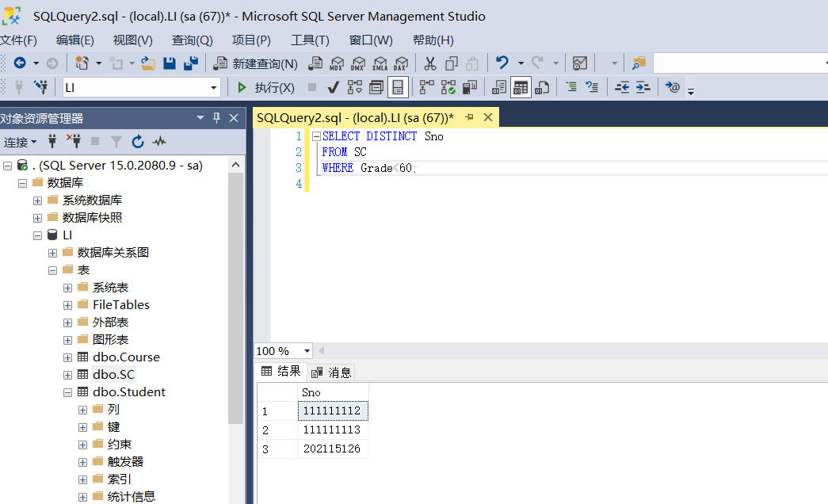828x504 pixels.
Task: Click the Undo arrow icon
Action: point(502,63)
